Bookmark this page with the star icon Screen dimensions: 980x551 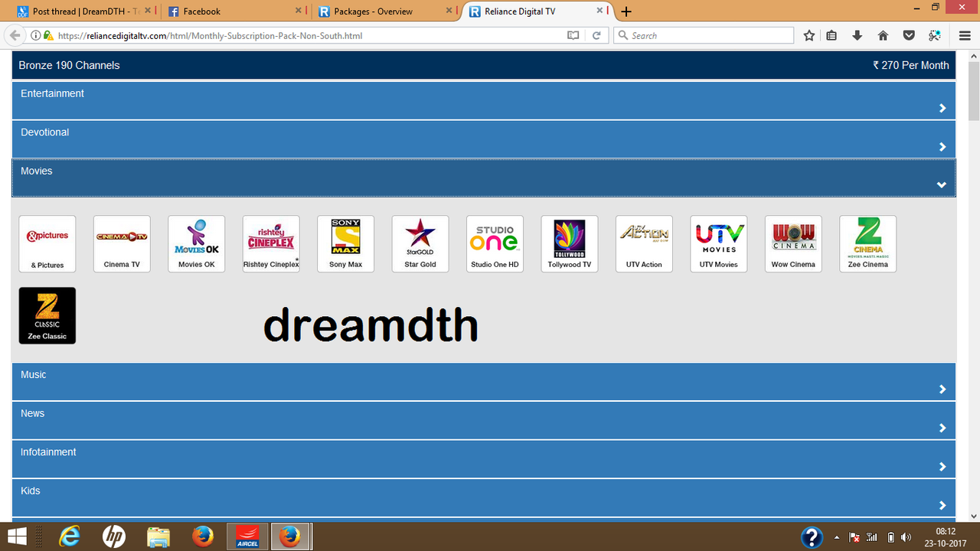tap(809, 35)
